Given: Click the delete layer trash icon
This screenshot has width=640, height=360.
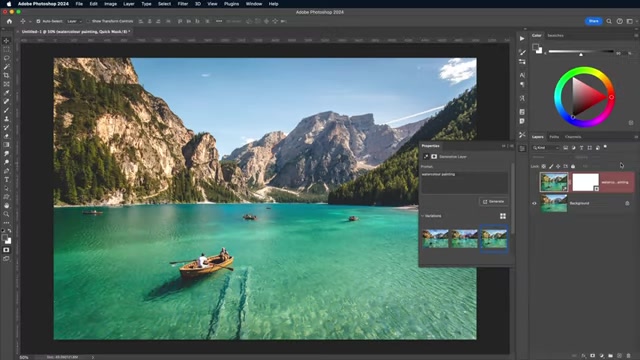Looking at the screenshot, I should pos(629,356).
